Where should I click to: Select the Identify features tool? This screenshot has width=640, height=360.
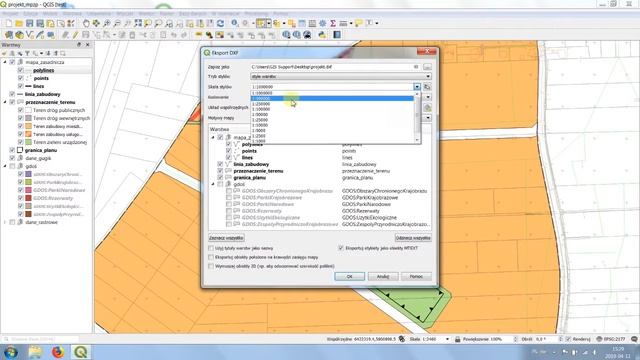(235, 24)
